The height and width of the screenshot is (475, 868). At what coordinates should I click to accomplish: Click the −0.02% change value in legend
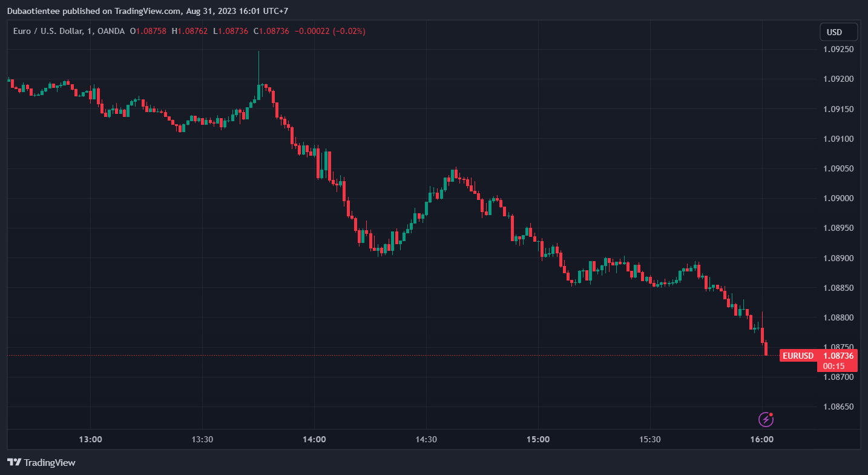pyautogui.click(x=349, y=31)
